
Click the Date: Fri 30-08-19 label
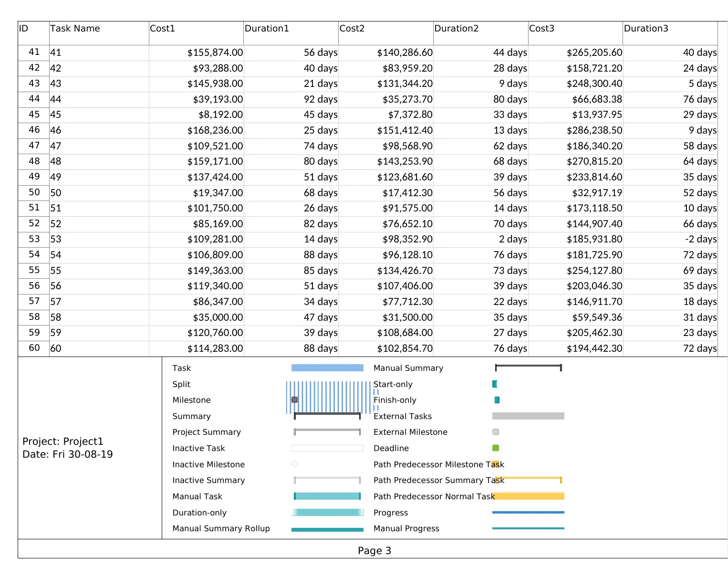(68, 454)
